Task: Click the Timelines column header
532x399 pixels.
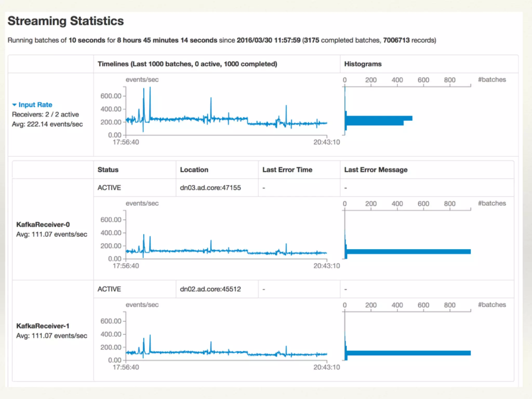Action: (187, 64)
